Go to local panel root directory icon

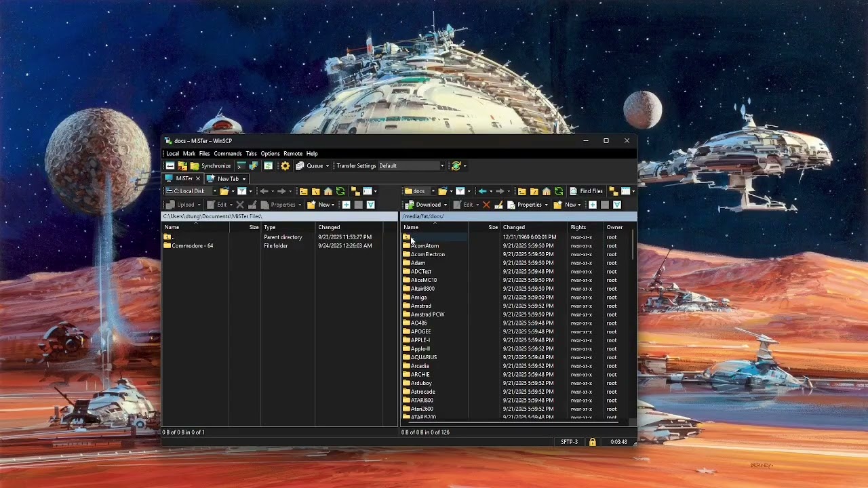tap(315, 191)
